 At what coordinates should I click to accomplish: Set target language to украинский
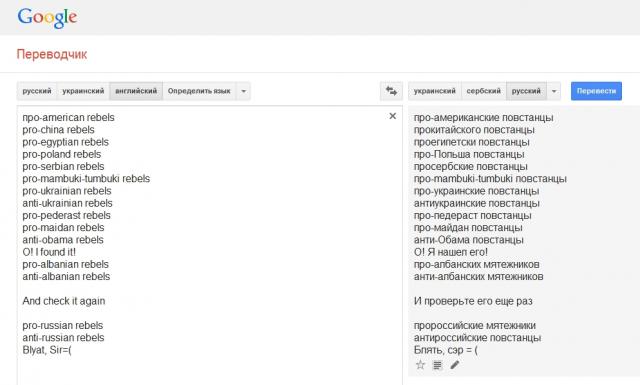tap(435, 91)
